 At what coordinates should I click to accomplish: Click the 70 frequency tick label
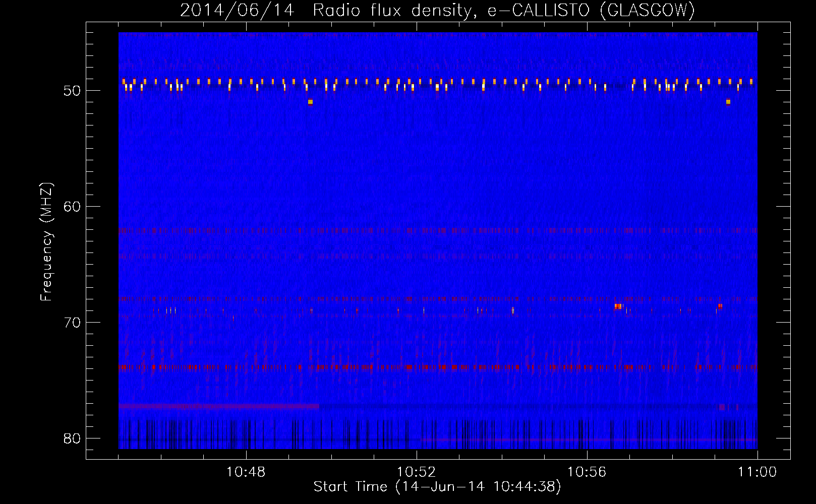(73, 323)
